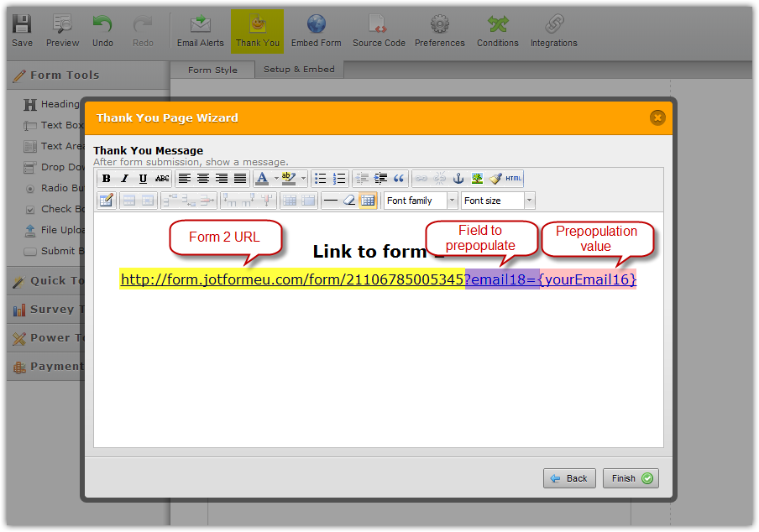759x532 pixels.
Task: Toggle bold formatting in the editor
Action: pyautogui.click(x=107, y=179)
